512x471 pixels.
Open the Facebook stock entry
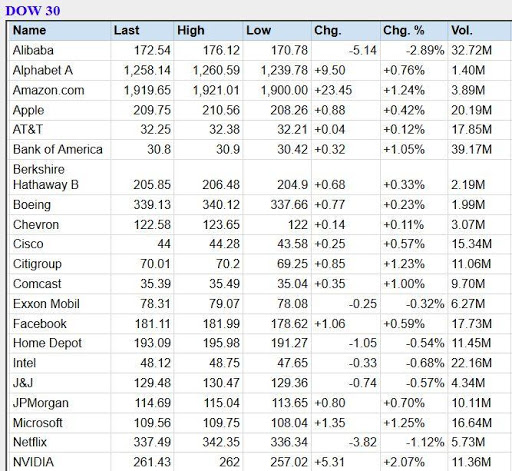(40, 324)
